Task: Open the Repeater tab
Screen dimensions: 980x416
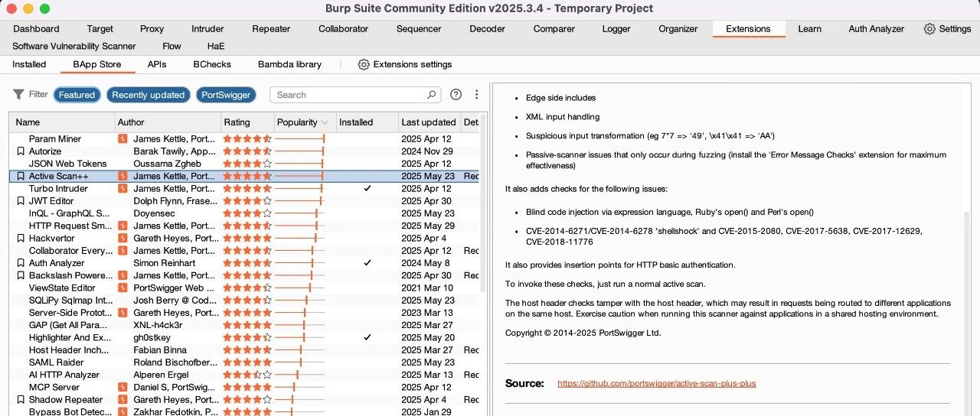Action: (x=271, y=28)
